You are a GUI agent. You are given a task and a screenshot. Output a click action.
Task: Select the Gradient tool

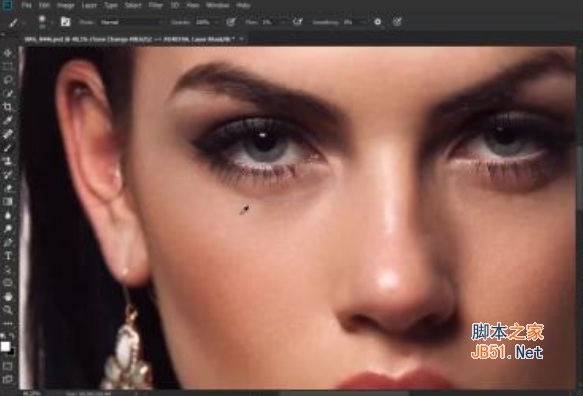(x=8, y=202)
